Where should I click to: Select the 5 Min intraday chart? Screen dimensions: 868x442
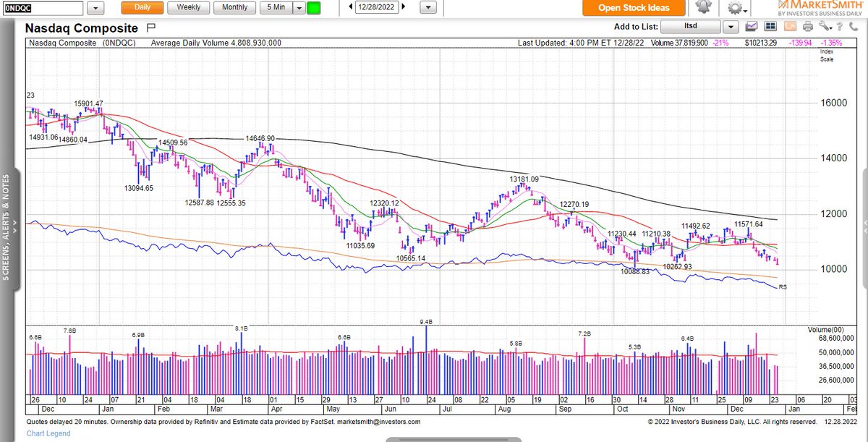(275, 7)
